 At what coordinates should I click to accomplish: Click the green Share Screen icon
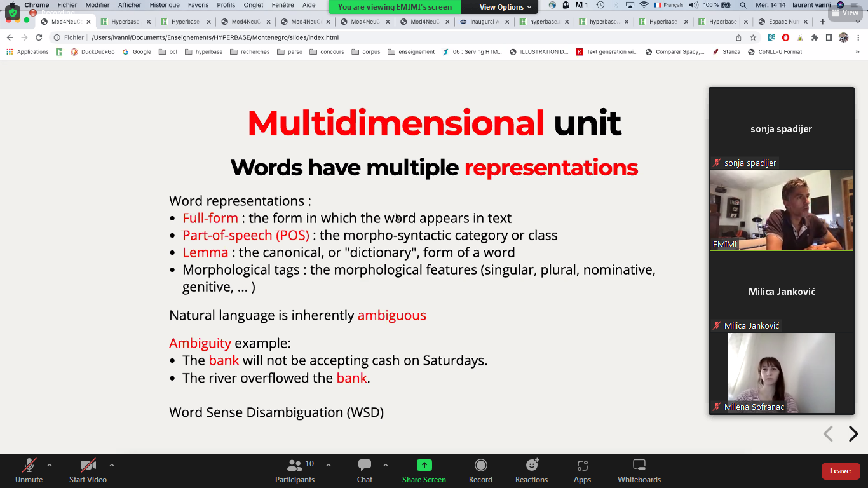tap(424, 465)
